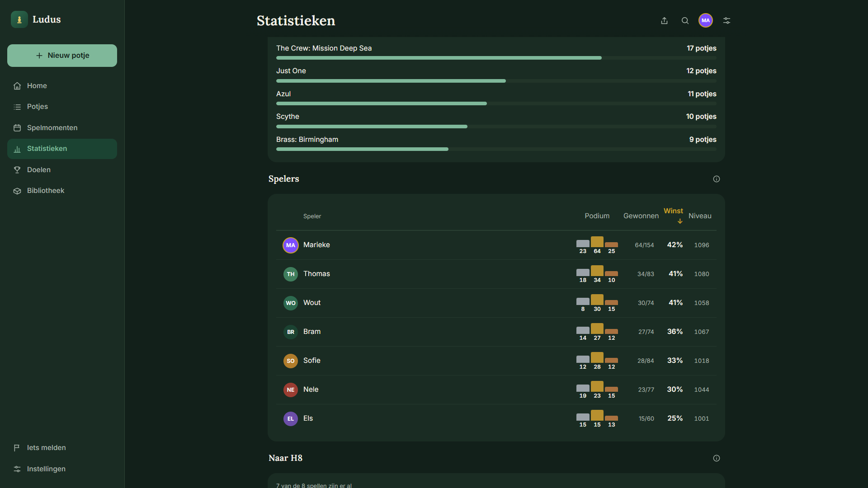868x488 pixels.
Task: Sort table by Gewonnen column header
Action: point(641,216)
